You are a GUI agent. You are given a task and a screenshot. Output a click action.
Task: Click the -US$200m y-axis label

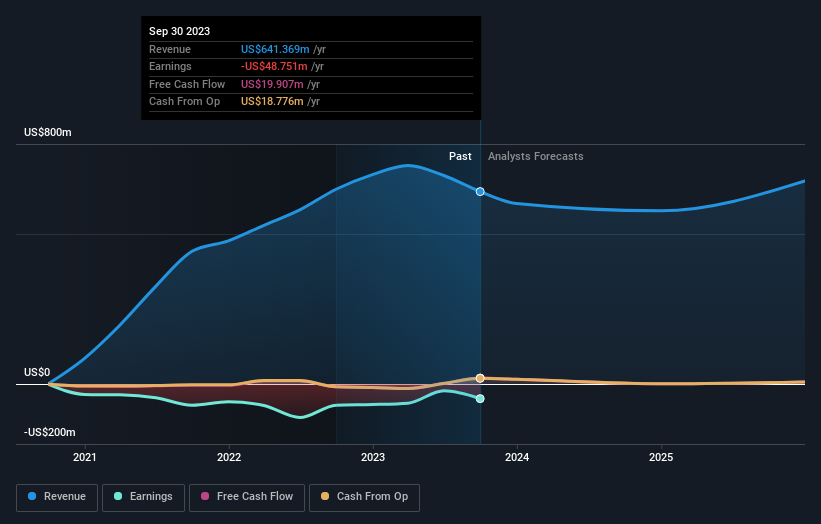point(50,432)
